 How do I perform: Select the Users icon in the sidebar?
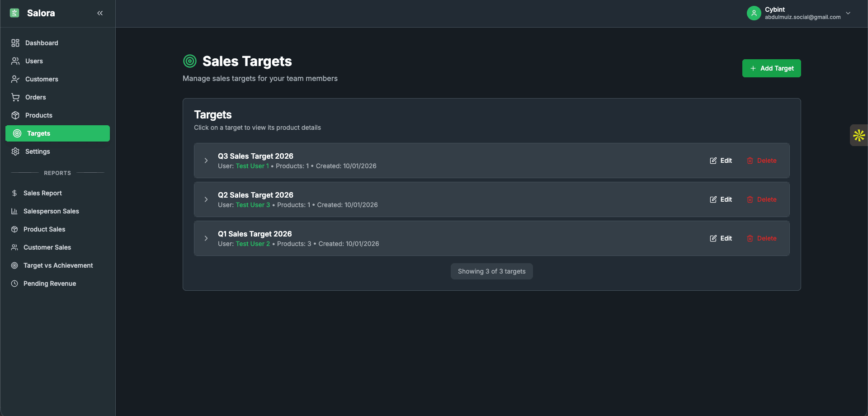15,61
